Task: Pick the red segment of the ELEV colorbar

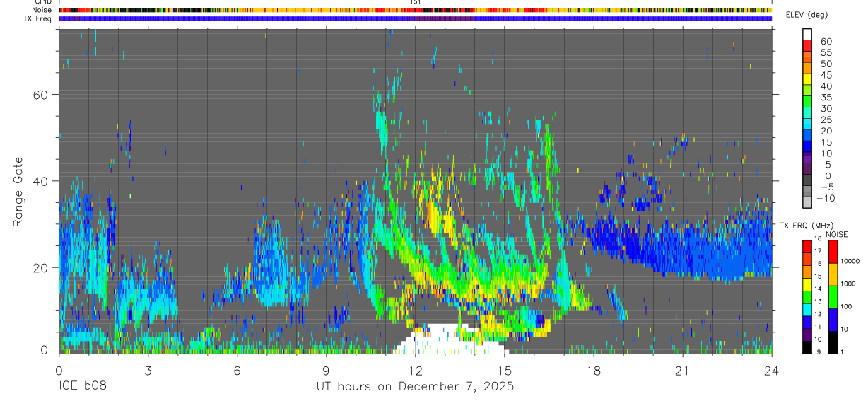Action: (807, 46)
